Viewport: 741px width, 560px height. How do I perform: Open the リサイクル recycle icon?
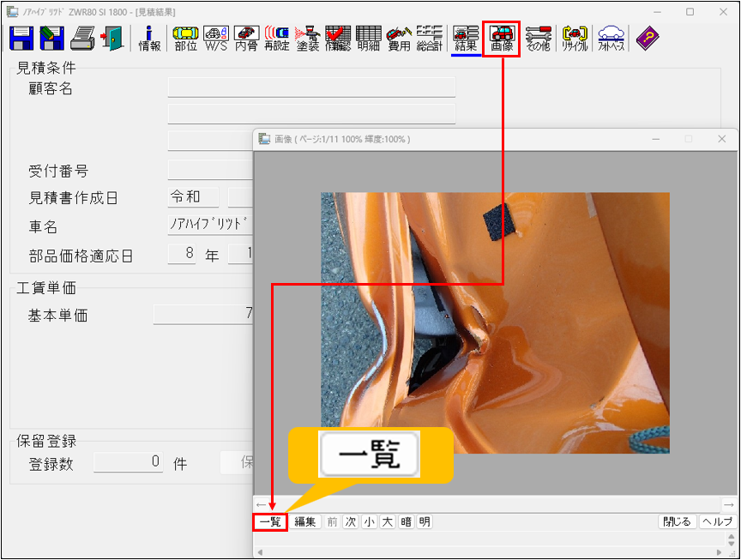click(x=575, y=39)
